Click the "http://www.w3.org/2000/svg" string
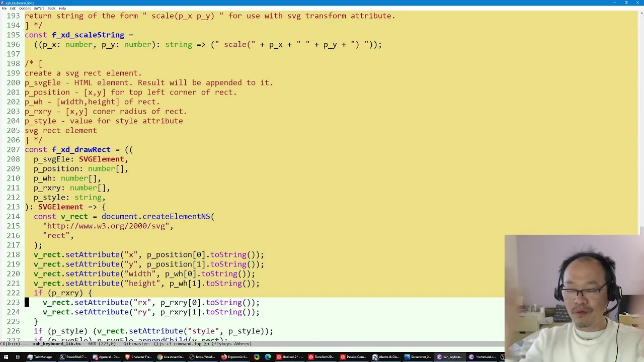This screenshot has width=644, height=362. (106, 226)
